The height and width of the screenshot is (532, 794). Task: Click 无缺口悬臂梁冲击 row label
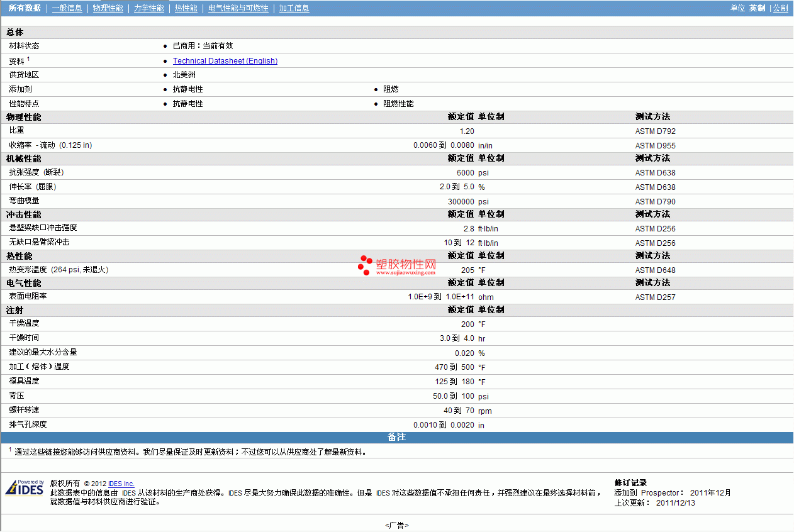(x=39, y=242)
